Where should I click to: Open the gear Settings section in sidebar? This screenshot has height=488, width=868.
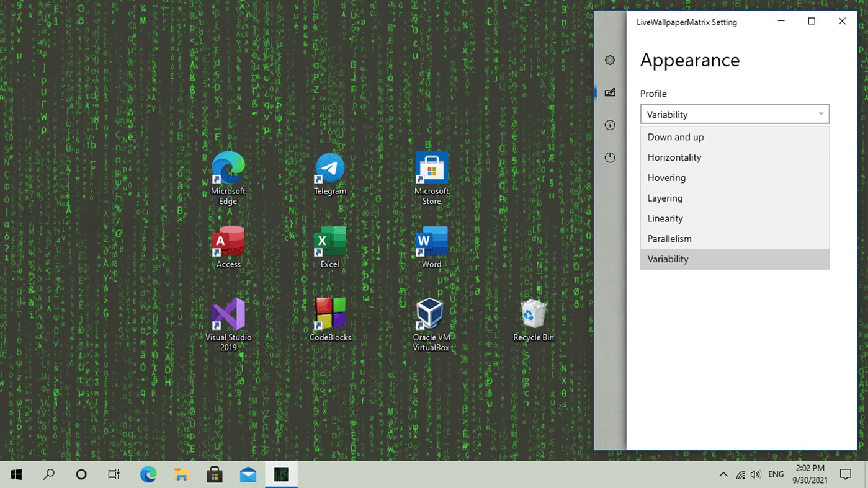coord(609,60)
